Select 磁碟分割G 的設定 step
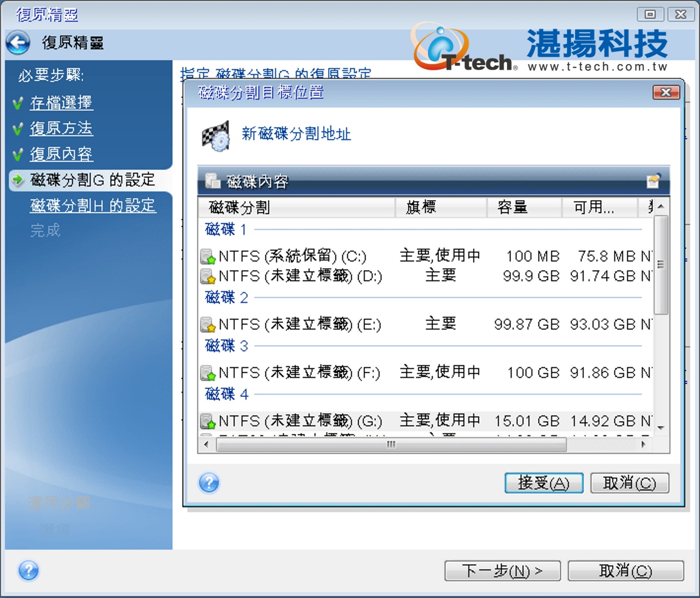This screenshot has height=598, width=700. 93,180
